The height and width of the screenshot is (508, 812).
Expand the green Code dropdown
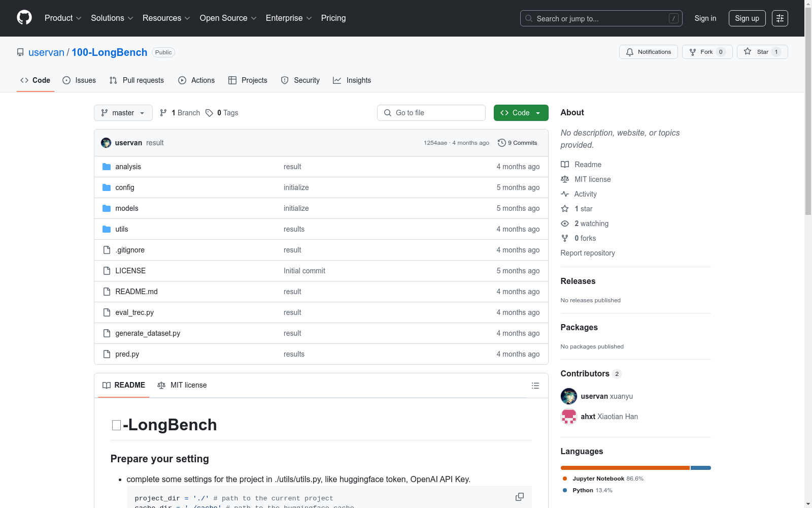pyautogui.click(x=521, y=113)
